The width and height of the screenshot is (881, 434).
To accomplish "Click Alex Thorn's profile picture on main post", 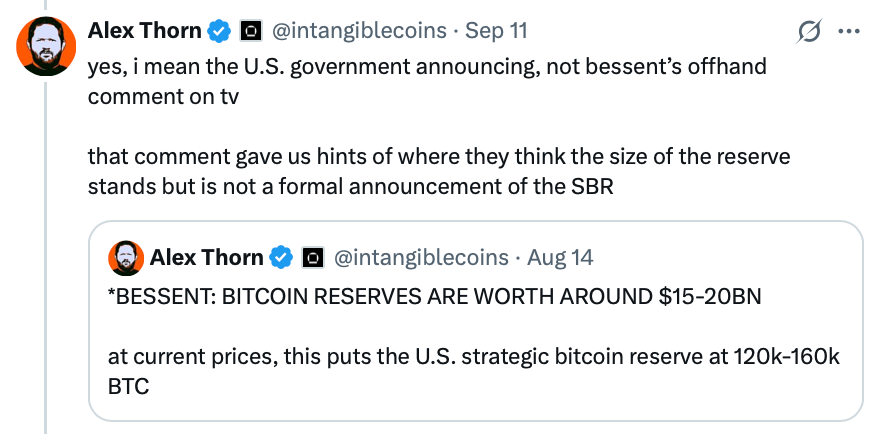I will pos(46,46).
